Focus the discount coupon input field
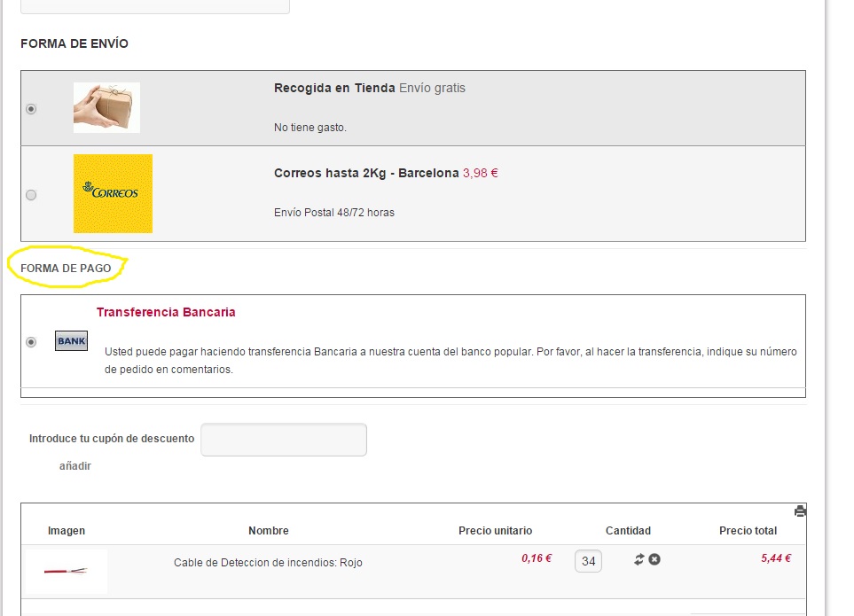 coord(284,440)
